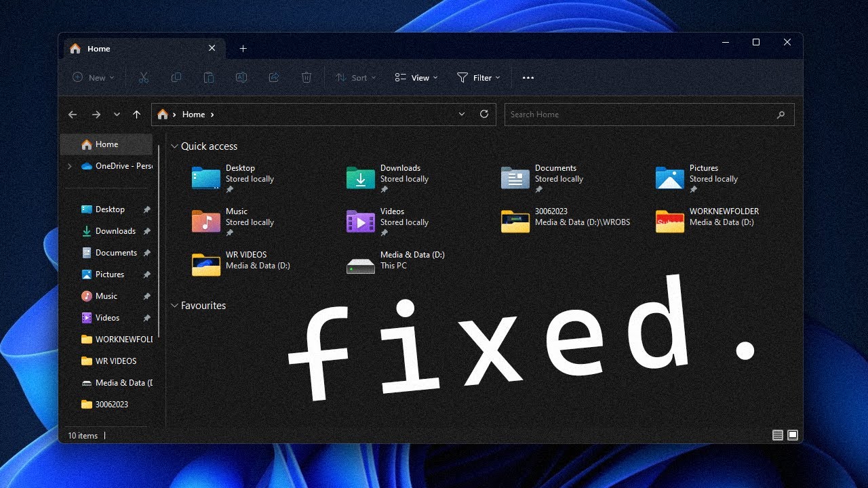
Task: Refresh the Home folder view
Action: pyautogui.click(x=484, y=115)
